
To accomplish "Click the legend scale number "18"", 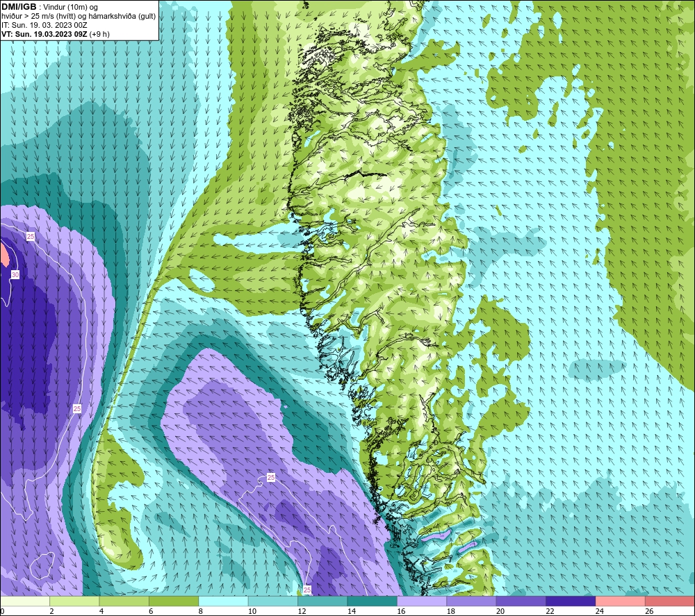I will click(x=450, y=611).
